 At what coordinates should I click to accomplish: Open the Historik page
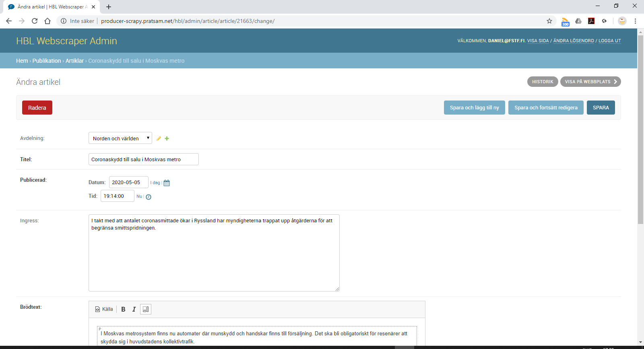pyautogui.click(x=542, y=82)
